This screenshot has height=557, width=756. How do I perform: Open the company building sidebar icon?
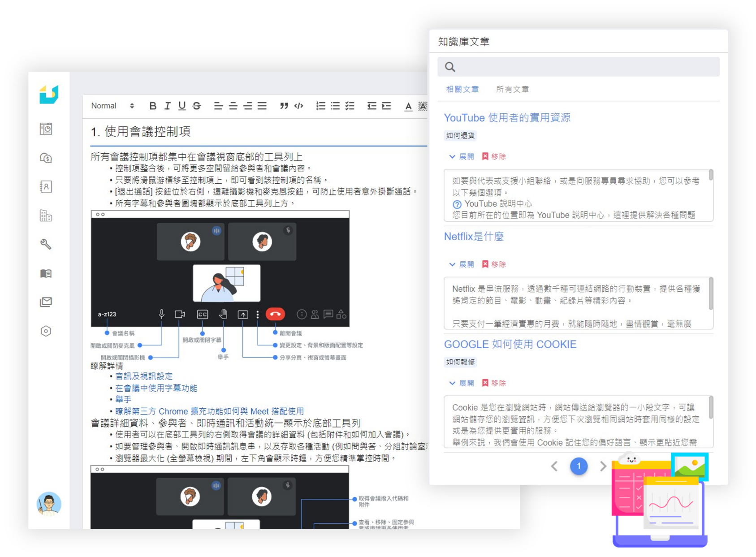pyautogui.click(x=46, y=216)
